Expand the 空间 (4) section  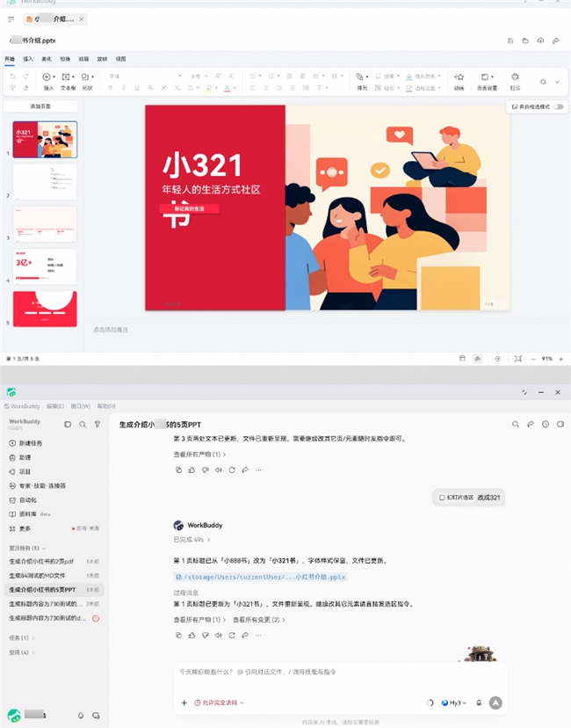[22, 652]
